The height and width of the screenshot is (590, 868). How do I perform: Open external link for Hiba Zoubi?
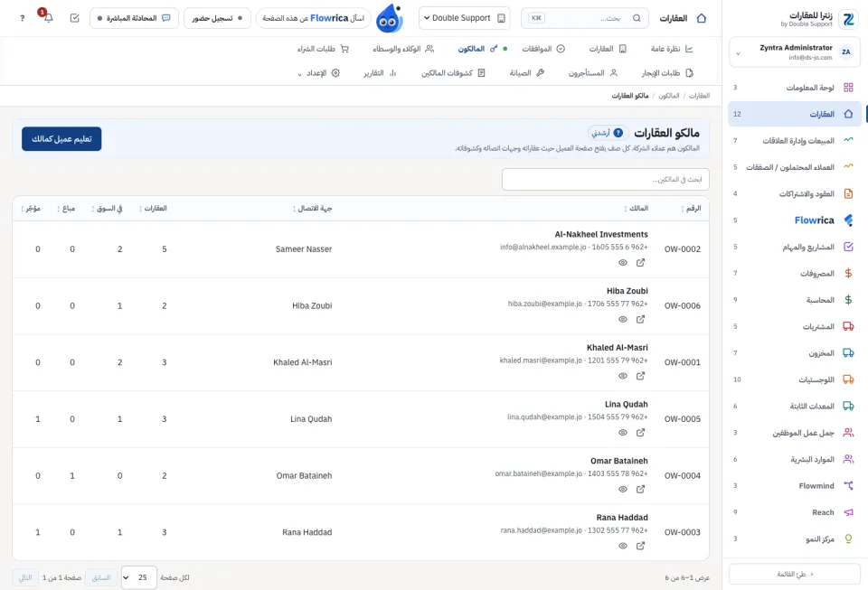point(640,319)
